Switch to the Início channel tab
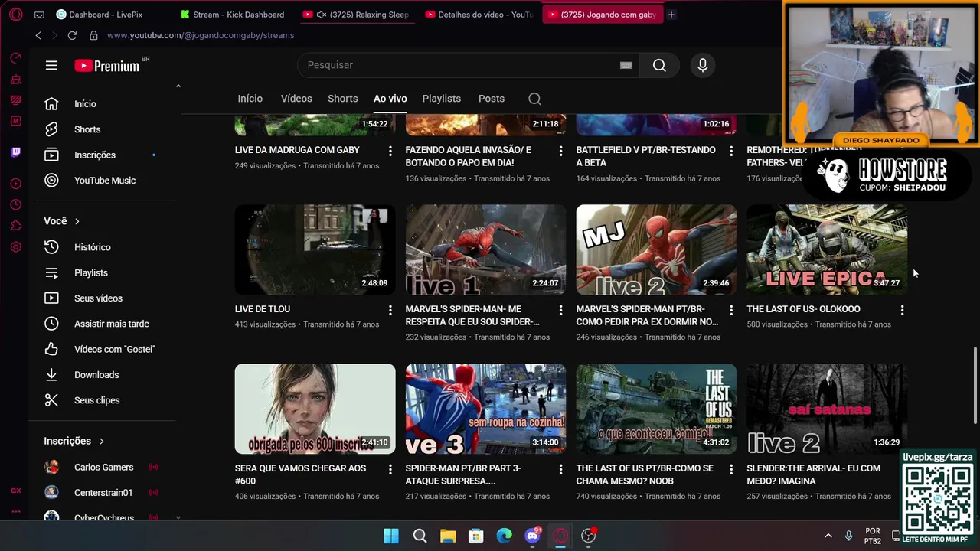Viewport: 980px width, 551px height. pos(250,99)
